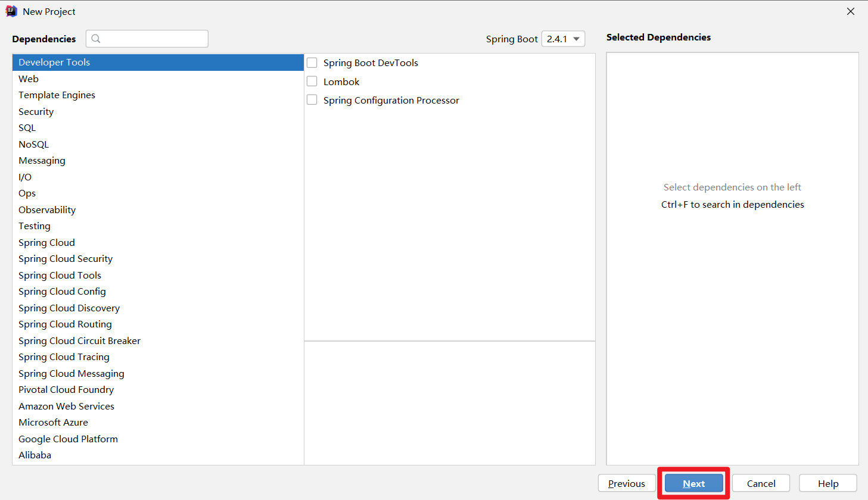This screenshot has height=500, width=868.
Task: Choose Spring Cloud Messaging category
Action: 158,373
